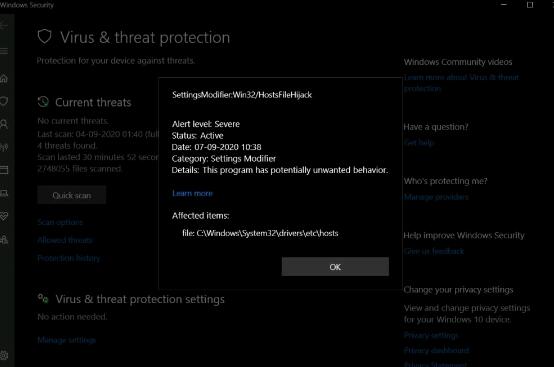Click Get help link

pos(419,143)
